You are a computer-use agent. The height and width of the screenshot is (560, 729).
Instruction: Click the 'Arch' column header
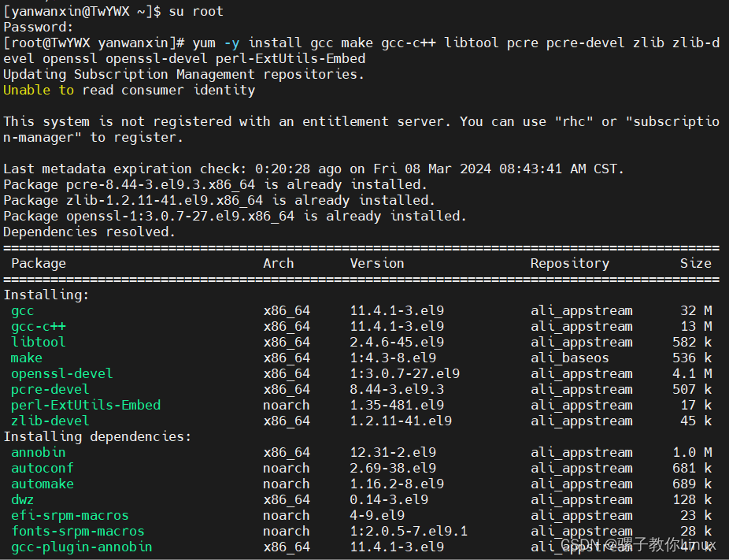tap(279, 263)
